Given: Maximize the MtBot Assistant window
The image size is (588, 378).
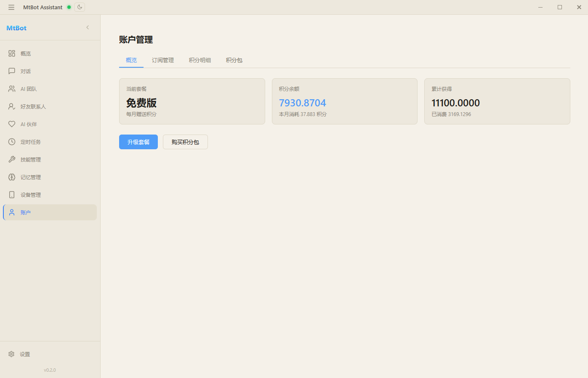Looking at the screenshot, I should [x=560, y=7].
